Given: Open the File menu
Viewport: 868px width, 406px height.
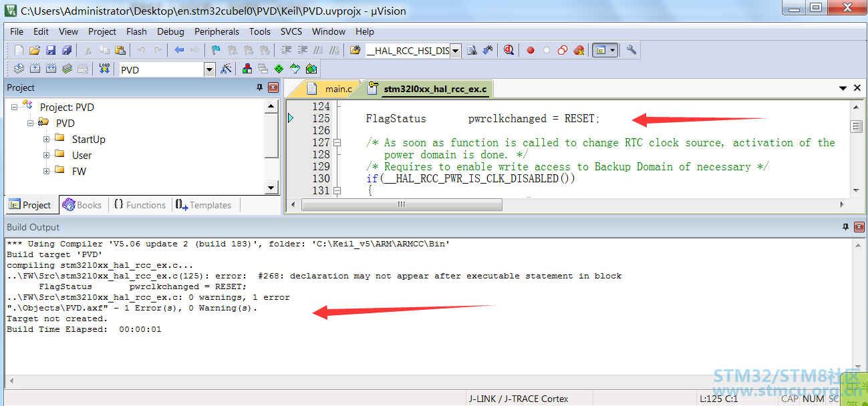Looking at the screenshot, I should click(17, 31).
